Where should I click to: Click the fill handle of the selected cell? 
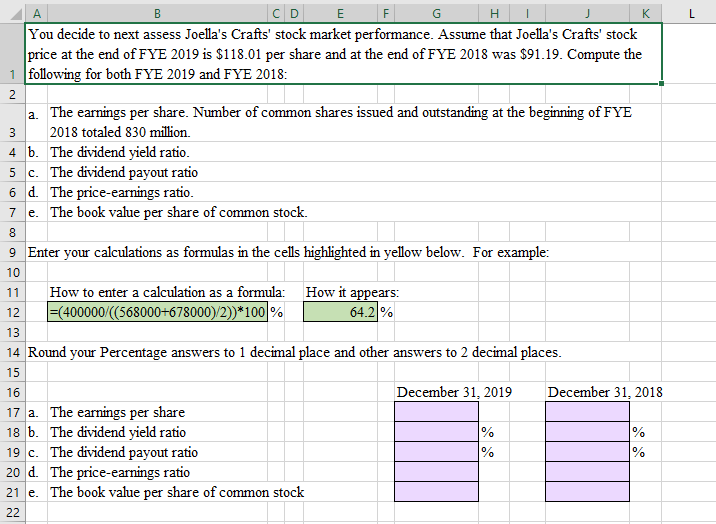pyautogui.click(x=662, y=84)
